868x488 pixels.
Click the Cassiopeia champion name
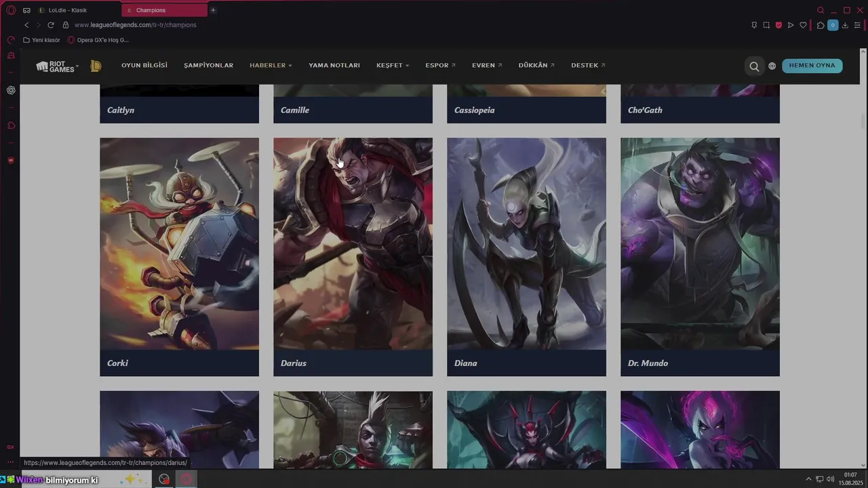click(x=475, y=110)
